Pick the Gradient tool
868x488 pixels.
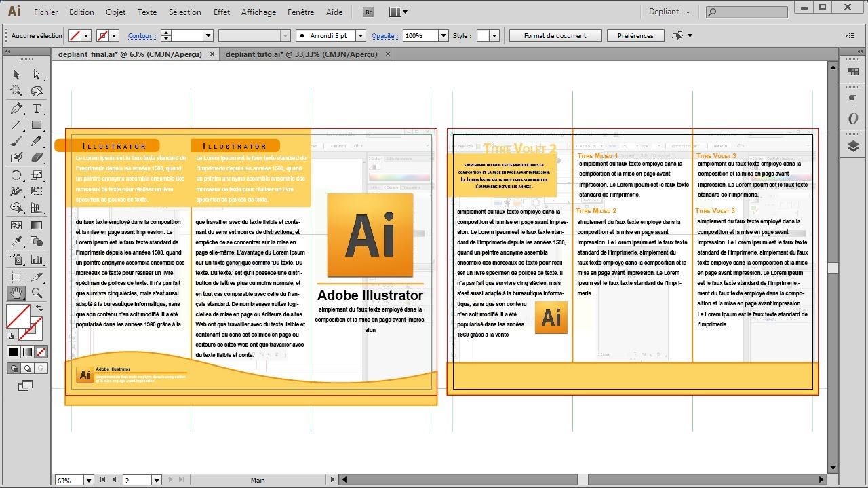pyautogui.click(x=37, y=225)
